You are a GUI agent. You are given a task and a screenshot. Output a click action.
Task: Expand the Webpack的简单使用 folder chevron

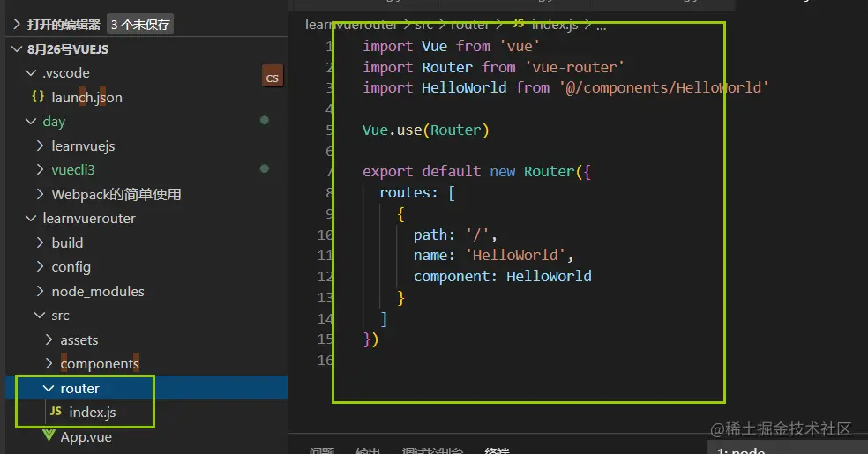(x=40, y=194)
